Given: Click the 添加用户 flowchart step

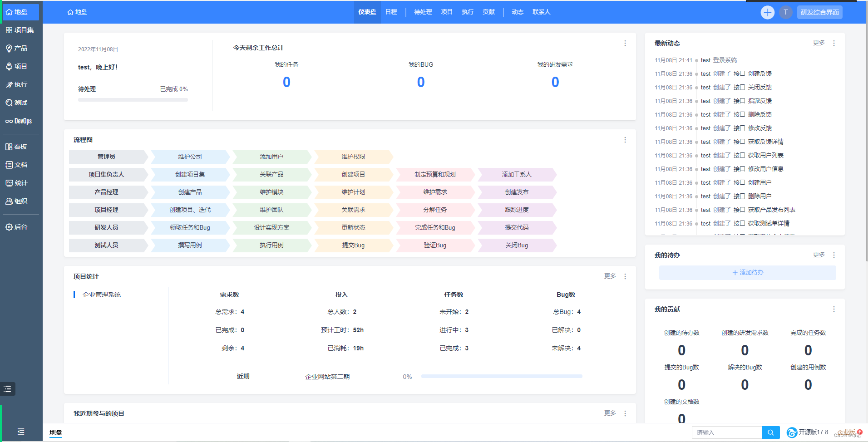Looking at the screenshot, I should click(x=272, y=157).
